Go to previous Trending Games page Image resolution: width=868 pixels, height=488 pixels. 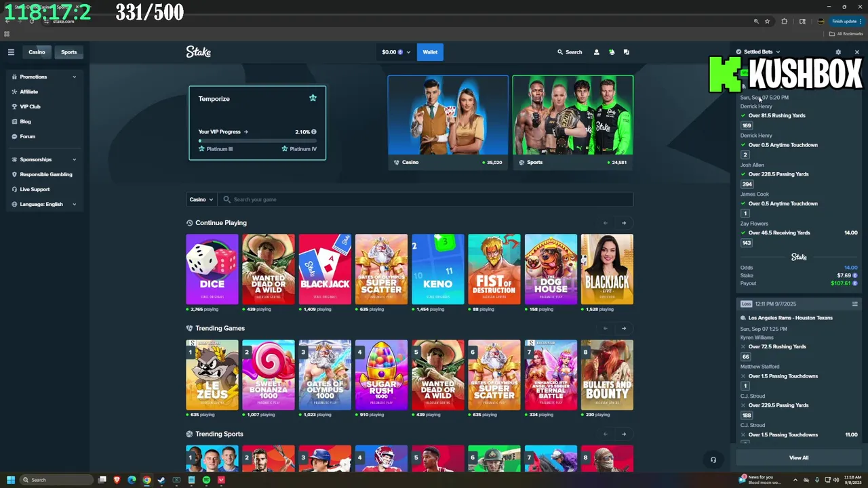coord(606,328)
